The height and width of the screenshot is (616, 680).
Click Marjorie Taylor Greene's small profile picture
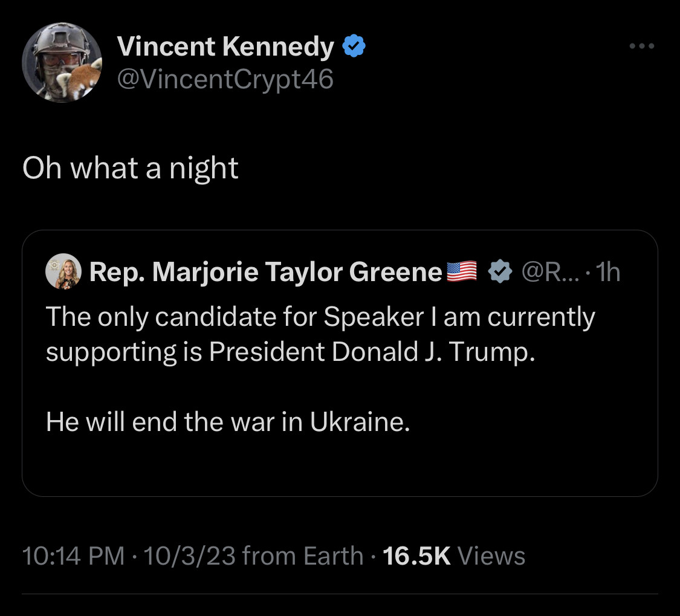click(x=63, y=273)
